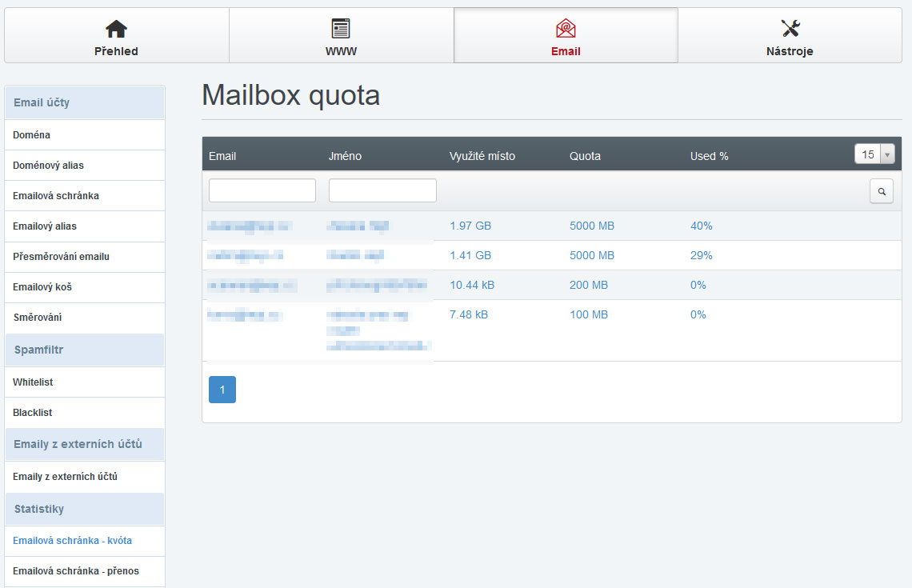Open Emailová schránka sidebar entry
This screenshot has width=912, height=588.
click(x=56, y=196)
